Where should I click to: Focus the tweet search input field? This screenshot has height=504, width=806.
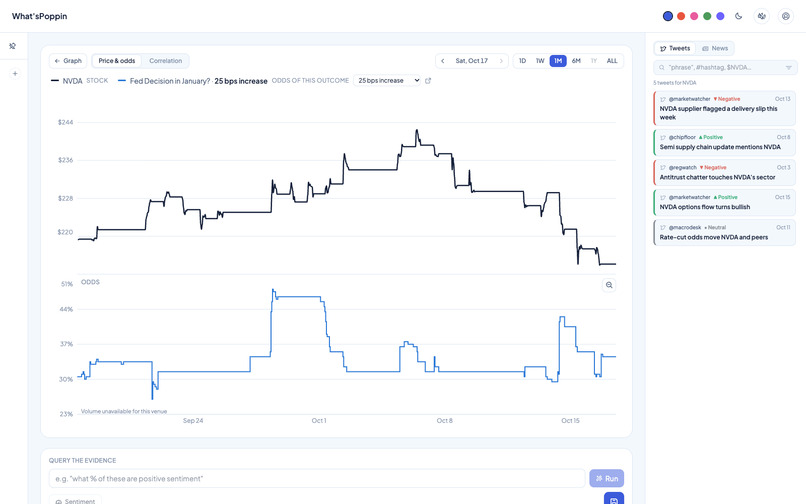[x=724, y=67]
